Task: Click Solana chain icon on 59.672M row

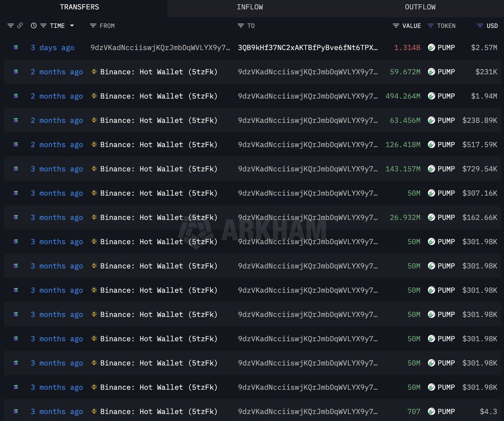Action: pos(16,72)
